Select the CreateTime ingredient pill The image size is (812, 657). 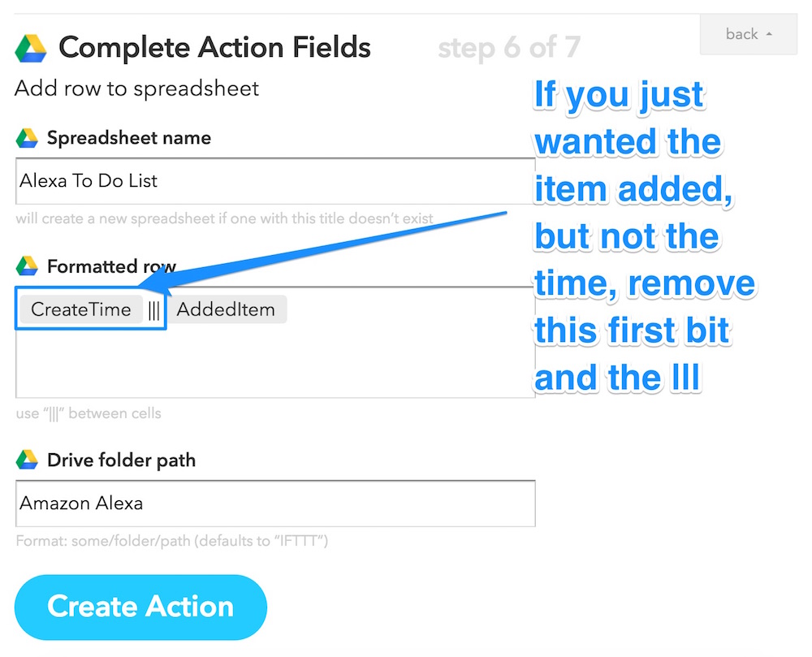(80, 309)
